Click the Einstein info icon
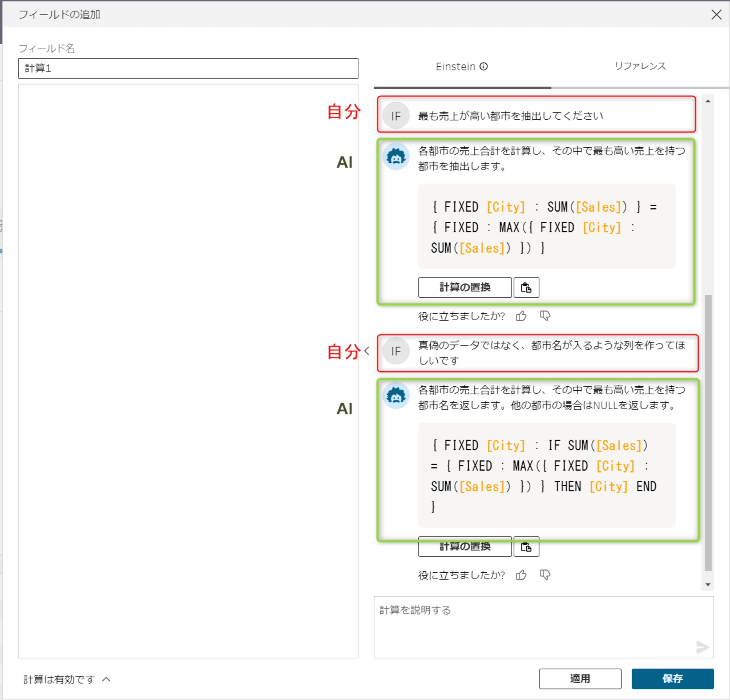The image size is (730, 700). [x=483, y=67]
